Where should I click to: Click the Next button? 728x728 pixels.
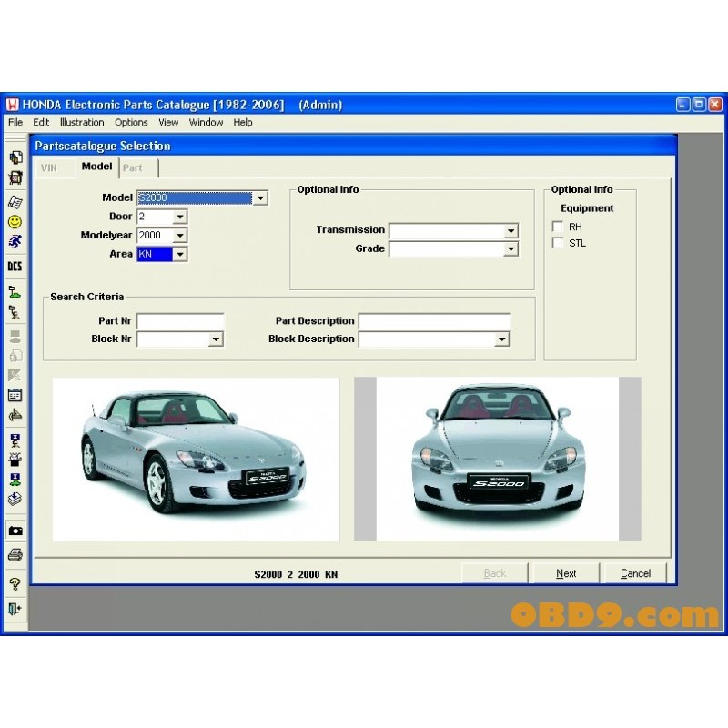pyautogui.click(x=566, y=573)
